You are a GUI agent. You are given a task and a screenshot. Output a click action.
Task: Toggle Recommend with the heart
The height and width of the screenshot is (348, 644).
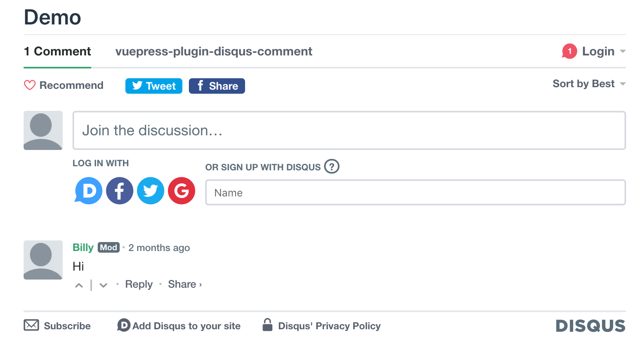30,85
